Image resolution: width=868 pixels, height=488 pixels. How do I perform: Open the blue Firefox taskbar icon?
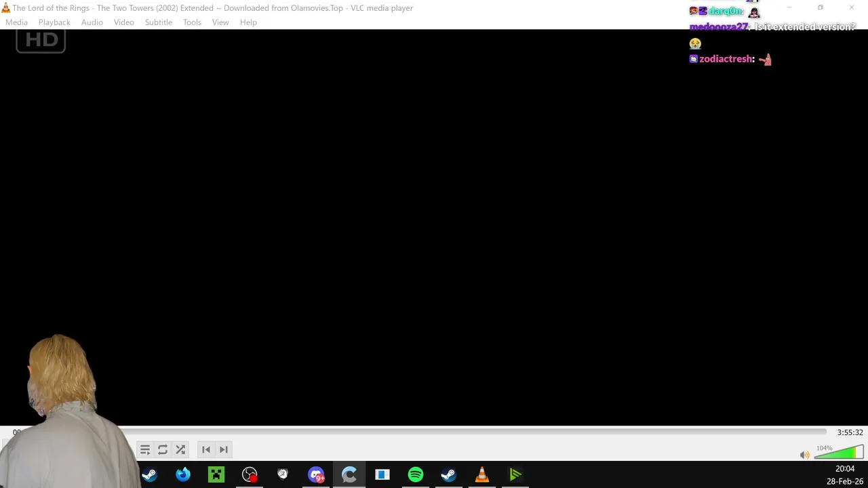(x=183, y=475)
